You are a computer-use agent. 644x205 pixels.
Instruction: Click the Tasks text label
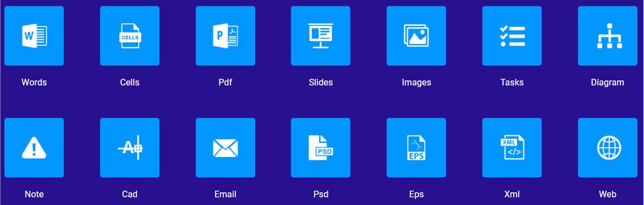[512, 82]
